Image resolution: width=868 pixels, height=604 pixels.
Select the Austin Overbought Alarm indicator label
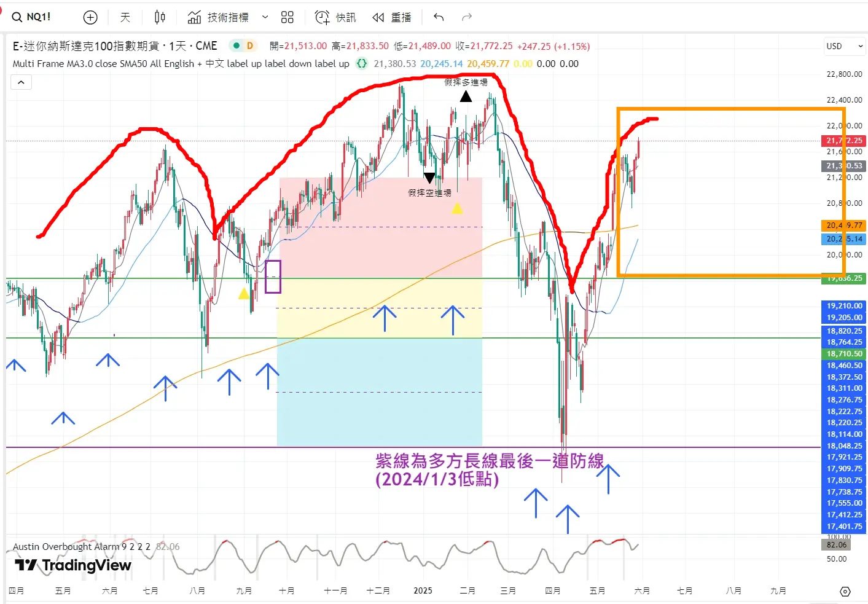(x=66, y=546)
